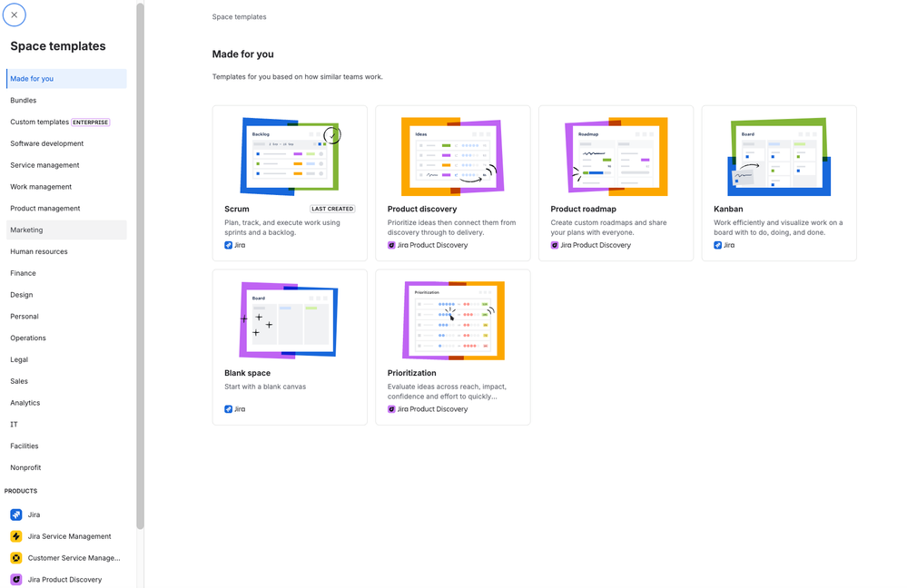The image size is (907, 588).
Task: Click the Made for you heading
Action: tap(243, 54)
